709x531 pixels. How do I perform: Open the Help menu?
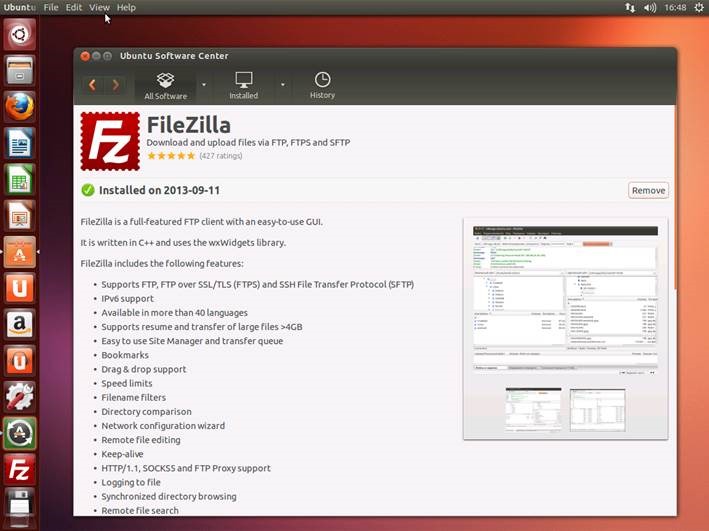(126, 7)
